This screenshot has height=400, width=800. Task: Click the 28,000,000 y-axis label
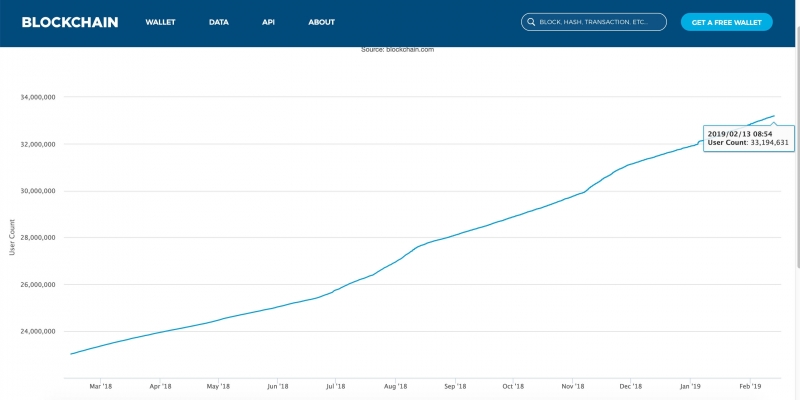(x=36, y=238)
